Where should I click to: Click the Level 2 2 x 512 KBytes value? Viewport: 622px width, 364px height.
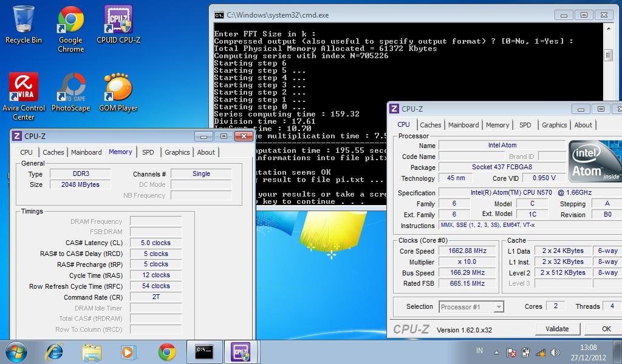562,272
